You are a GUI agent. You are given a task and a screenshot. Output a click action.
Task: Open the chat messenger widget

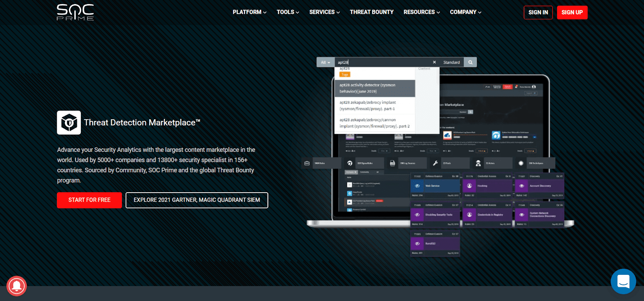point(623,281)
